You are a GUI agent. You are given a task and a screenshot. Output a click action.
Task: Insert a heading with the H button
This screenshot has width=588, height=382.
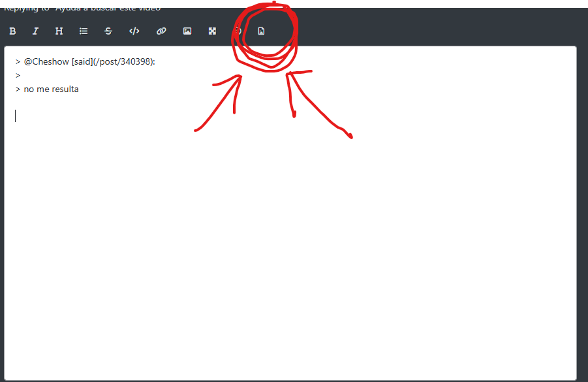tap(59, 31)
